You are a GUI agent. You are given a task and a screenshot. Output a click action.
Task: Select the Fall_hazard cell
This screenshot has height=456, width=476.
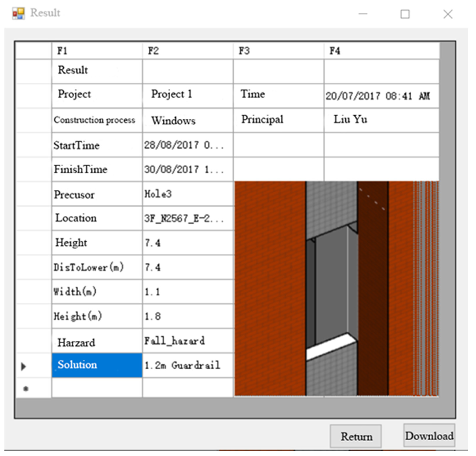click(x=188, y=341)
